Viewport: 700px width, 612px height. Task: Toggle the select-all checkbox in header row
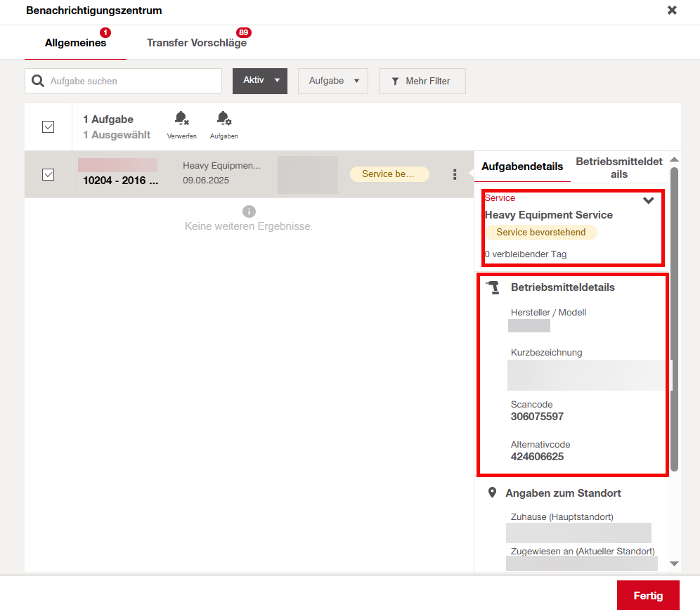coord(48,126)
